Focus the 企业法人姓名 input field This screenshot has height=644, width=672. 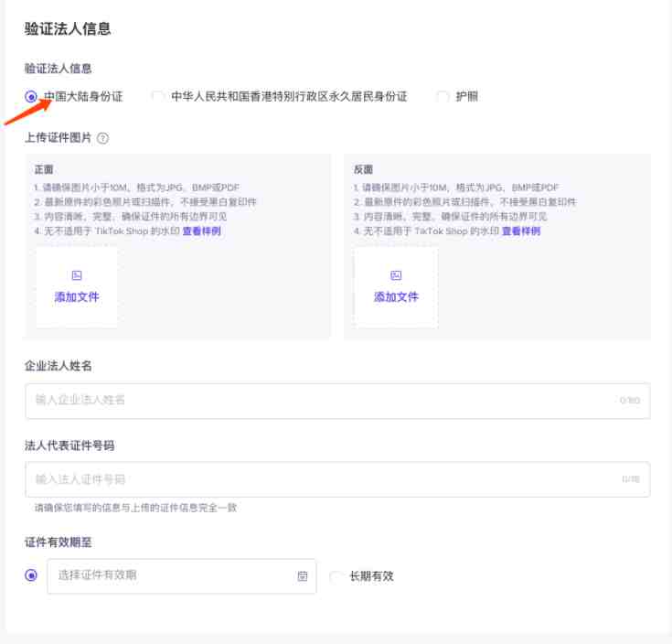[337, 401]
